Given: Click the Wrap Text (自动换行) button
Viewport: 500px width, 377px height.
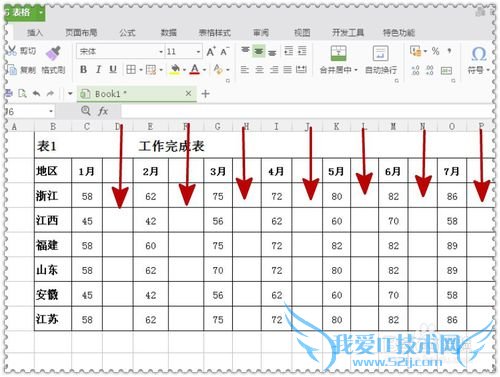Looking at the screenshot, I should 381,60.
